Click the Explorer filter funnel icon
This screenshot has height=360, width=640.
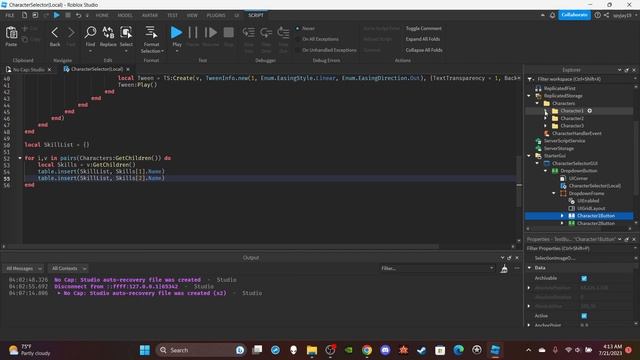(531, 79)
